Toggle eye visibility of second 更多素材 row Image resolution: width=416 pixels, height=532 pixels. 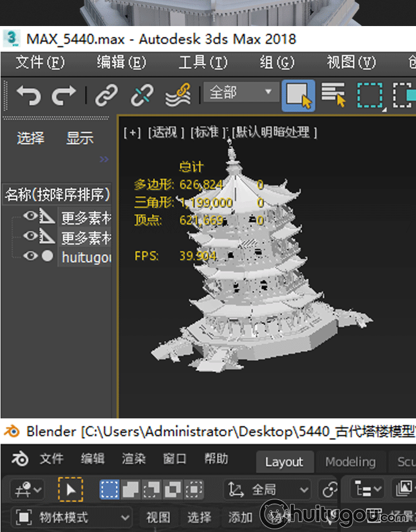pyautogui.click(x=31, y=236)
